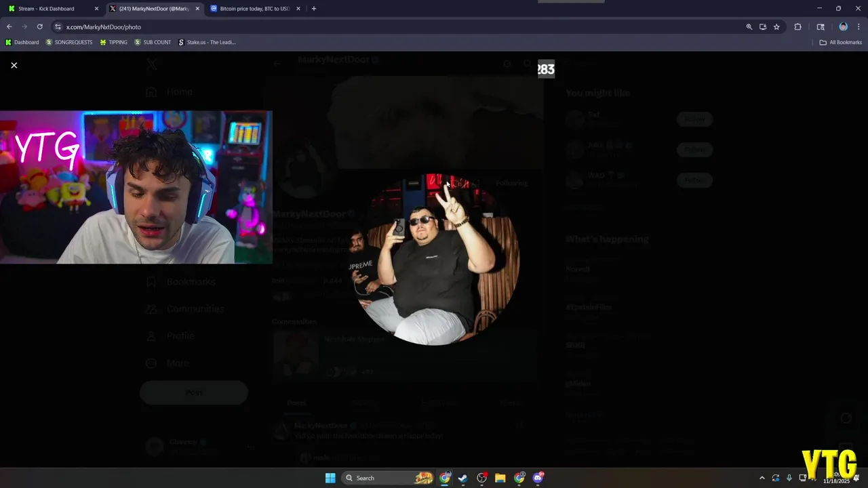Open the TIPPING bookmark

(x=113, y=42)
